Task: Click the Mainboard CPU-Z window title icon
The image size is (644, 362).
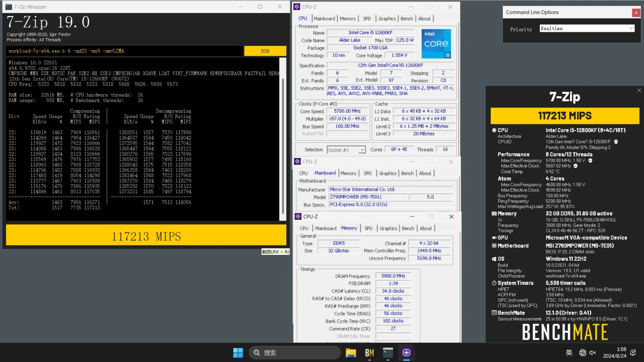Action: pyautogui.click(x=297, y=162)
